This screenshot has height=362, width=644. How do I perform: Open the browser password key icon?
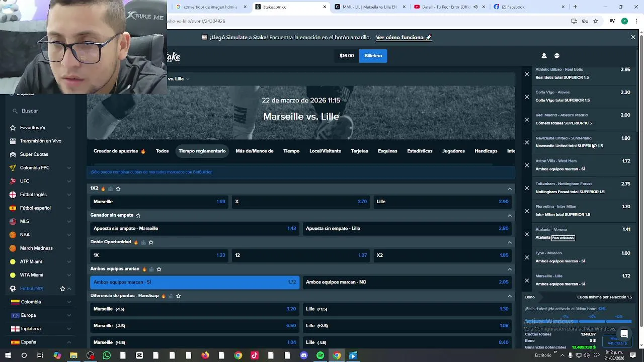[585, 21]
